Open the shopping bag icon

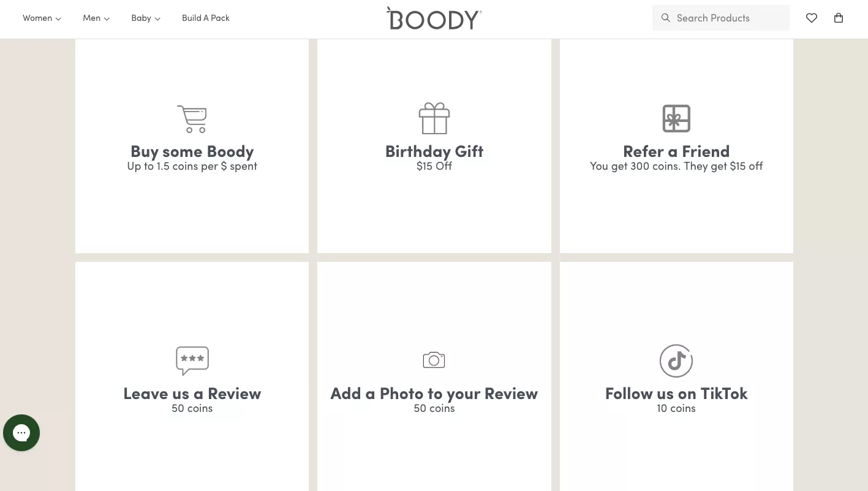click(839, 18)
